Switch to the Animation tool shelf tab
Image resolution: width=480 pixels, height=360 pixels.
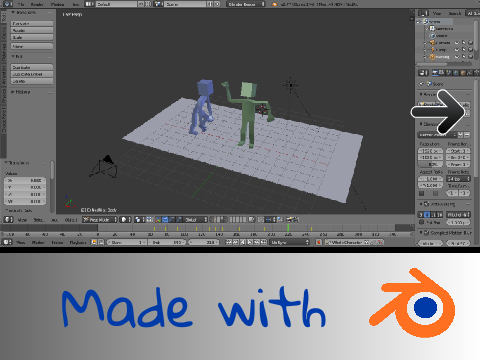(x=4, y=74)
